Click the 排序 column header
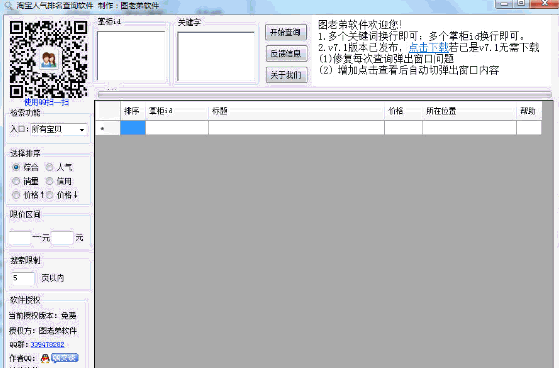The width and height of the screenshot is (559, 368). [x=133, y=111]
